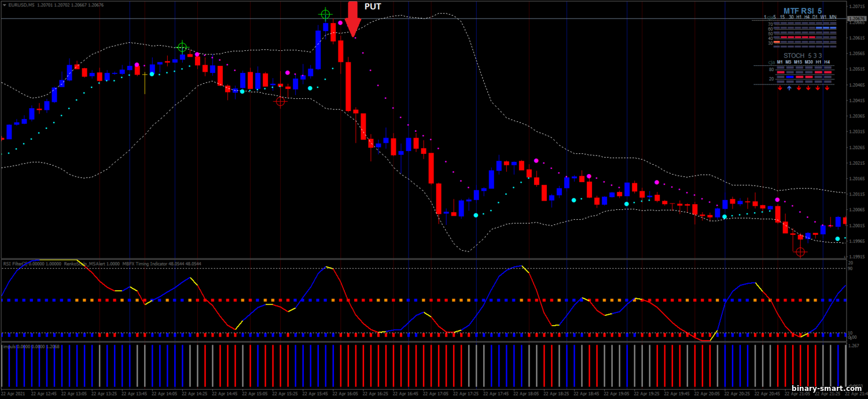The height and width of the screenshot is (399, 868).
Task: Click the blue STOCH bar under M5
Action: point(789,76)
